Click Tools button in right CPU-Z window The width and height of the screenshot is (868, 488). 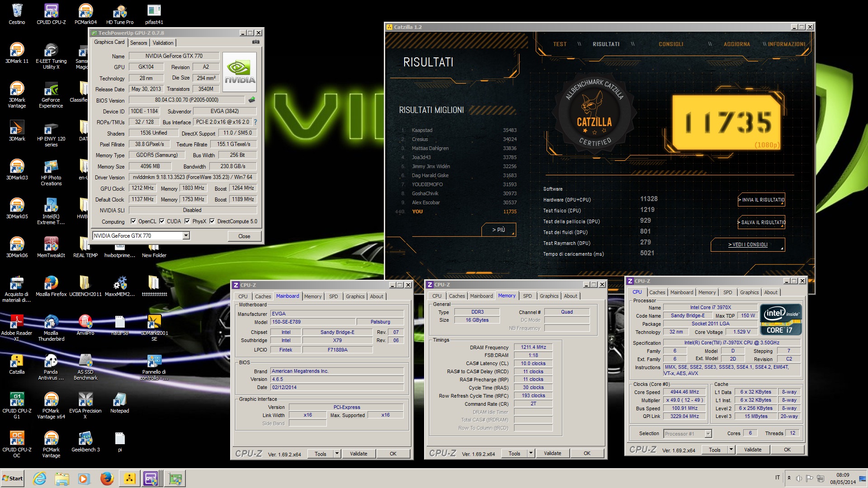[x=715, y=450]
